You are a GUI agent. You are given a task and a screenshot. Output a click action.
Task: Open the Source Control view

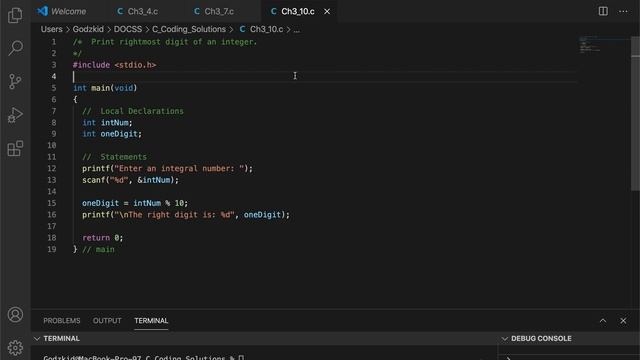15,81
